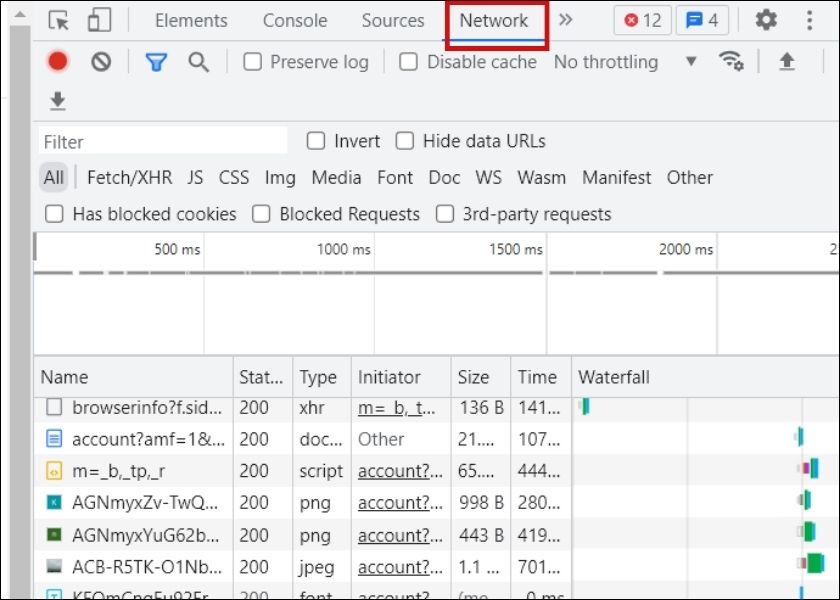
Task: Stop recording network log with red button
Action: (58, 62)
